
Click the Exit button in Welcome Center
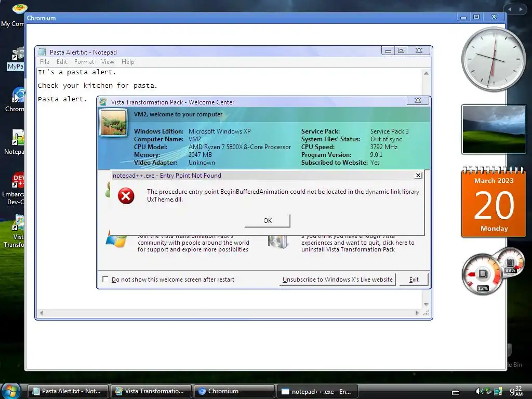414,280
